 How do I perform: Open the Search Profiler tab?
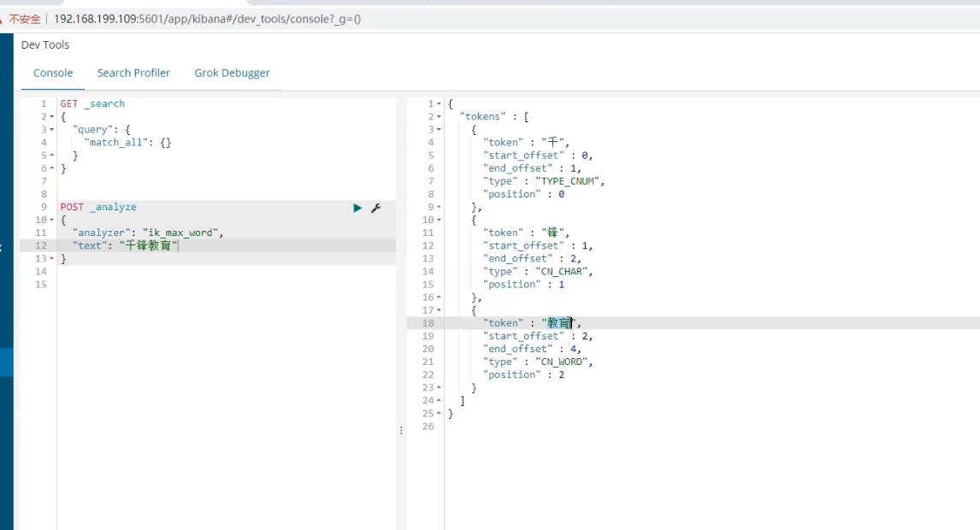tap(133, 73)
